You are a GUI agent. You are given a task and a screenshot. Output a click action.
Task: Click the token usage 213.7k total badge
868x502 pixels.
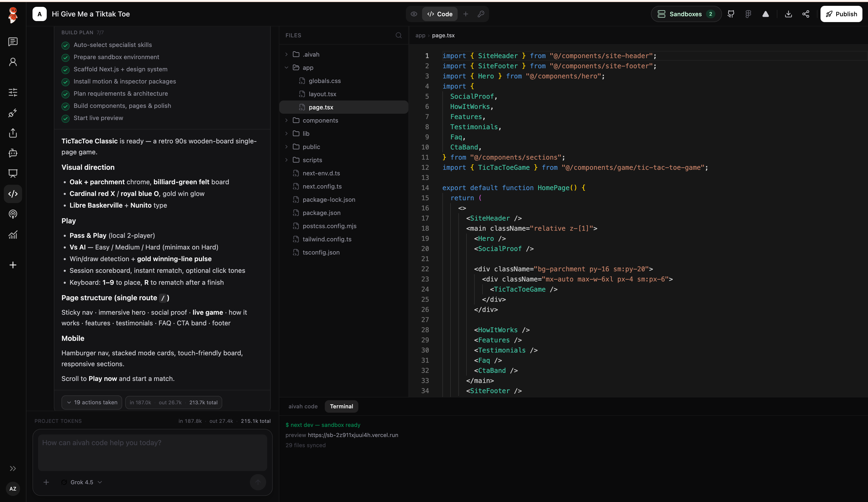coord(174,403)
